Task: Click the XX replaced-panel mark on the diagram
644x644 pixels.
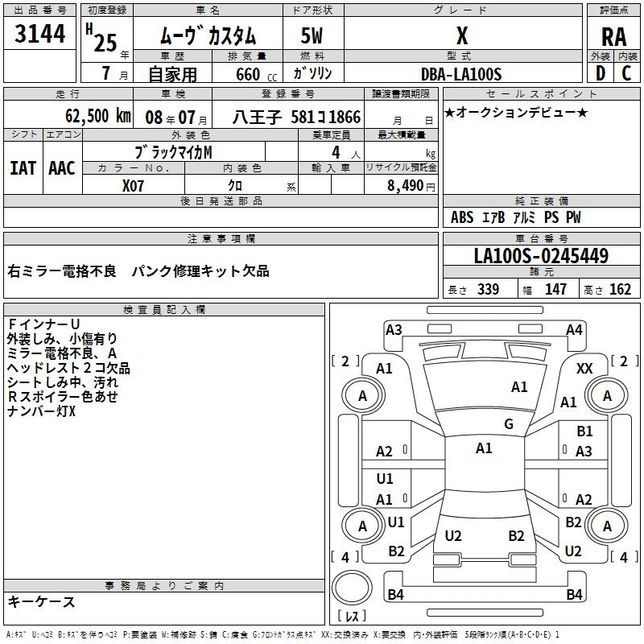Action: (584, 369)
